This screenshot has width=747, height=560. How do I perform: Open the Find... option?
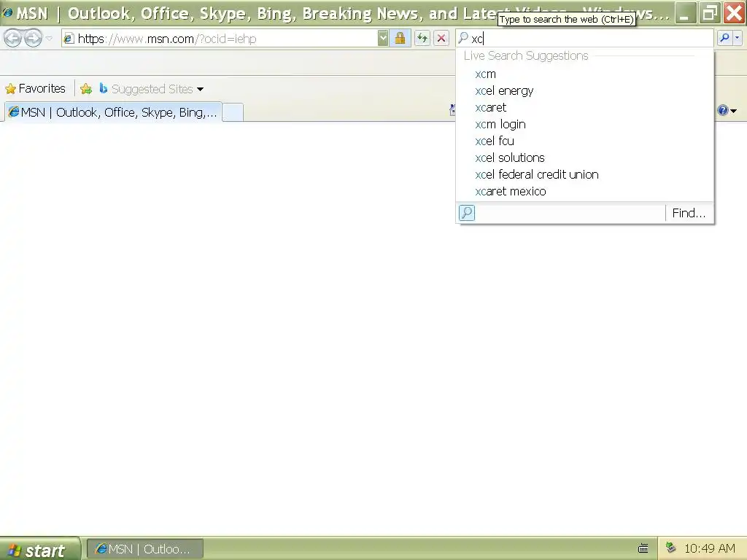[x=689, y=213]
